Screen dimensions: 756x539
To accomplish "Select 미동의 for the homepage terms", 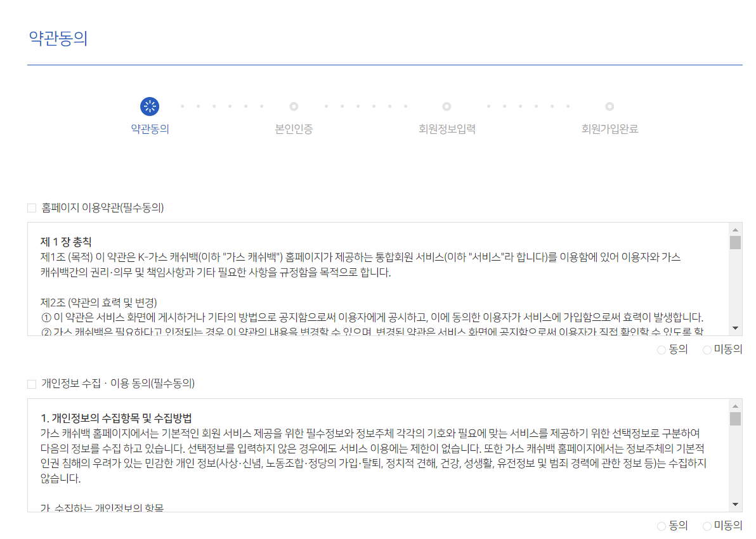I will click(x=707, y=349).
